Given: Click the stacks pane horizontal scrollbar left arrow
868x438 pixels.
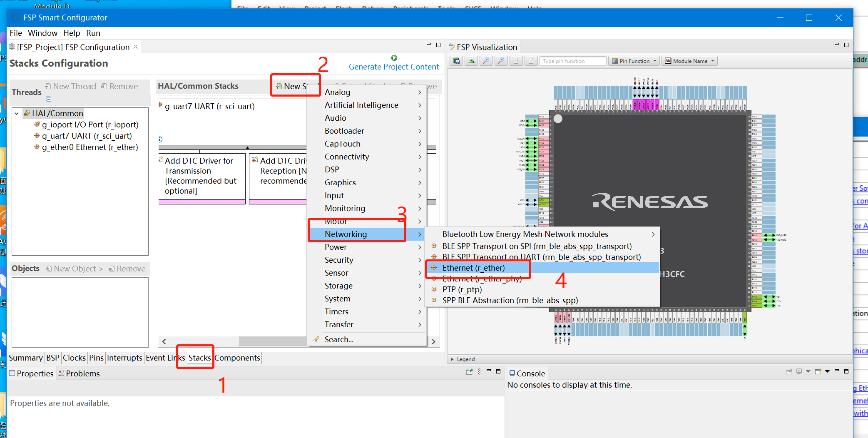Looking at the screenshot, I should pos(164,341).
